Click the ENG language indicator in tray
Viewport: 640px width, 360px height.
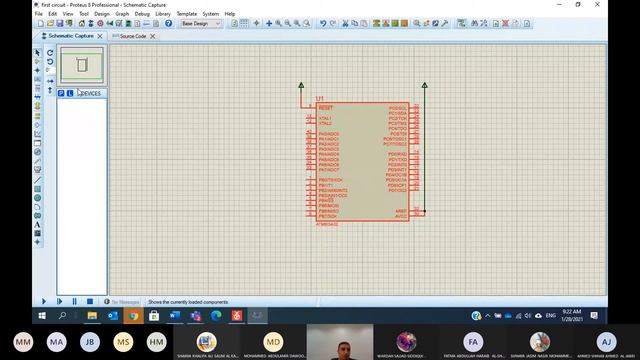coord(551,316)
